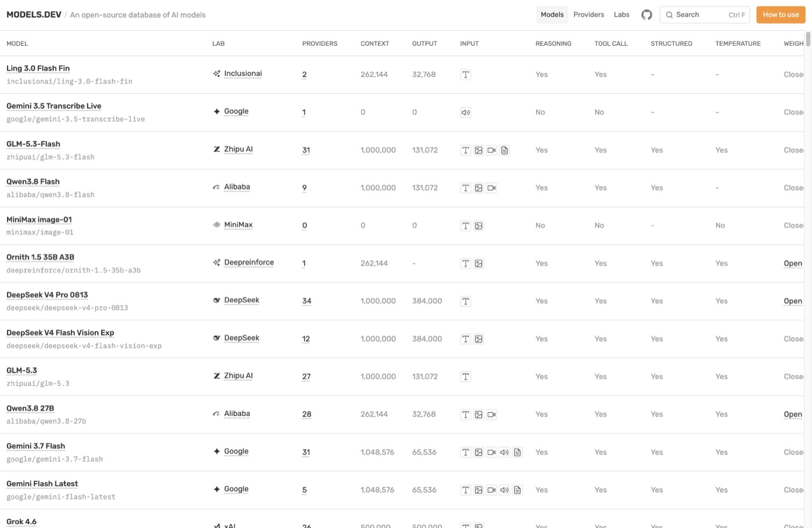Click model ID text google/gemini-flash-latest

61,497
